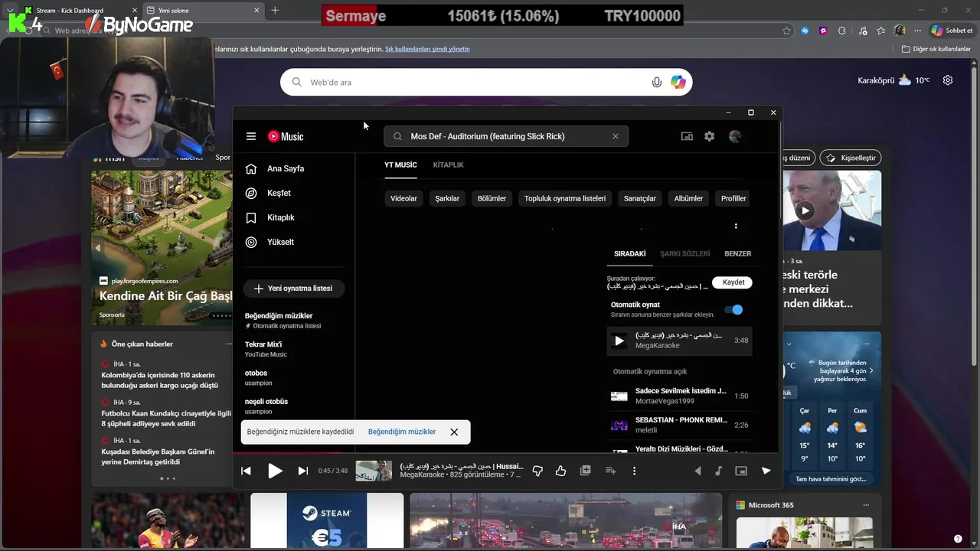Filter results by Profiller chip
This screenshot has width=980, height=551.
733,198
